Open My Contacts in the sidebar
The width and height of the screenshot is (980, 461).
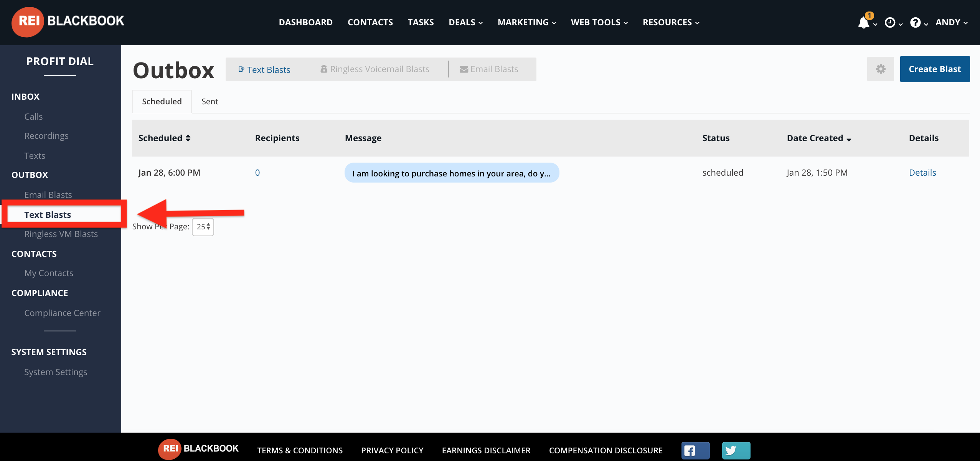coord(49,273)
